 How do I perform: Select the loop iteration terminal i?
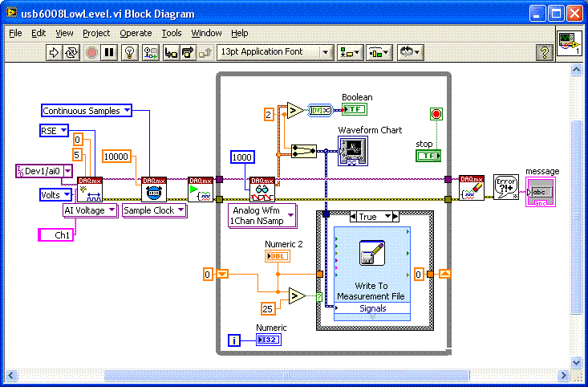[x=234, y=340]
